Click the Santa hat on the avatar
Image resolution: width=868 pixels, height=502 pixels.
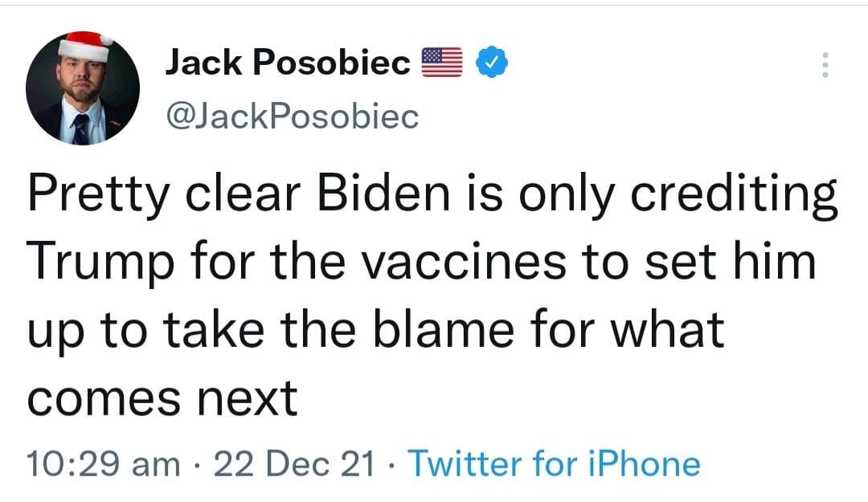click(x=83, y=46)
